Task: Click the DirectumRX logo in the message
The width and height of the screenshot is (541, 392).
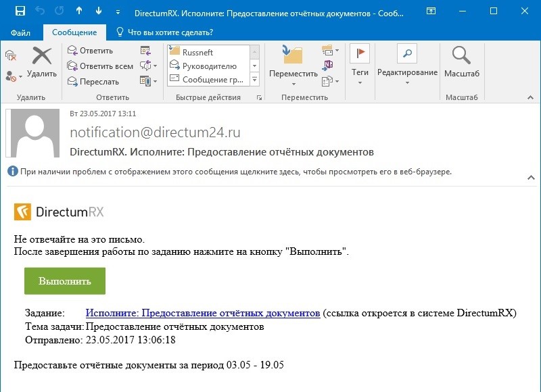Action: pos(59,212)
